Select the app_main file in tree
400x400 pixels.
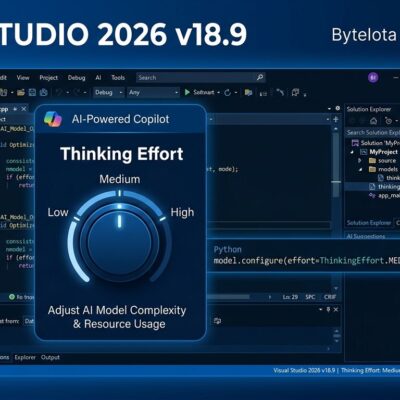pyautogui.click(x=384, y=196)
